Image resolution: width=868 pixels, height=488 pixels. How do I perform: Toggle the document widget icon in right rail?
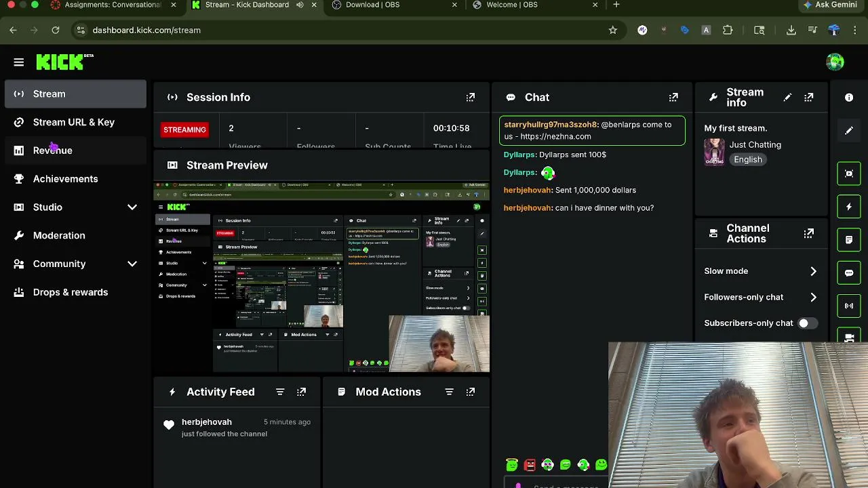point(849,240)
